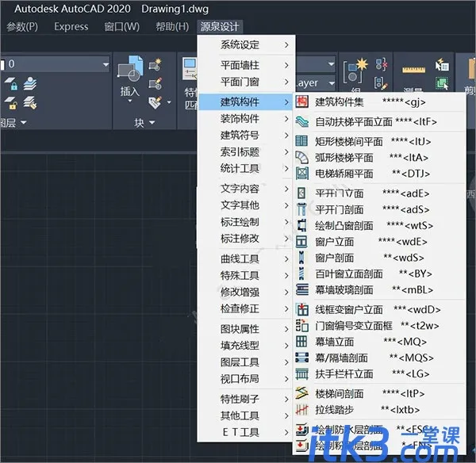
Task: Select 平面门窗 menu entry
Action: 246,82
